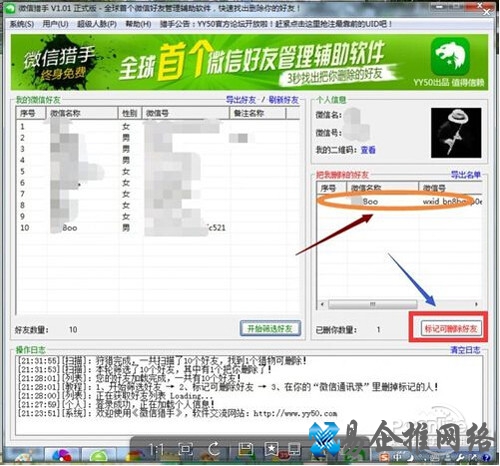Click the 教程 log line
Image resolution: width=500 pixels, height=466 pixels.
pos(228,387)
